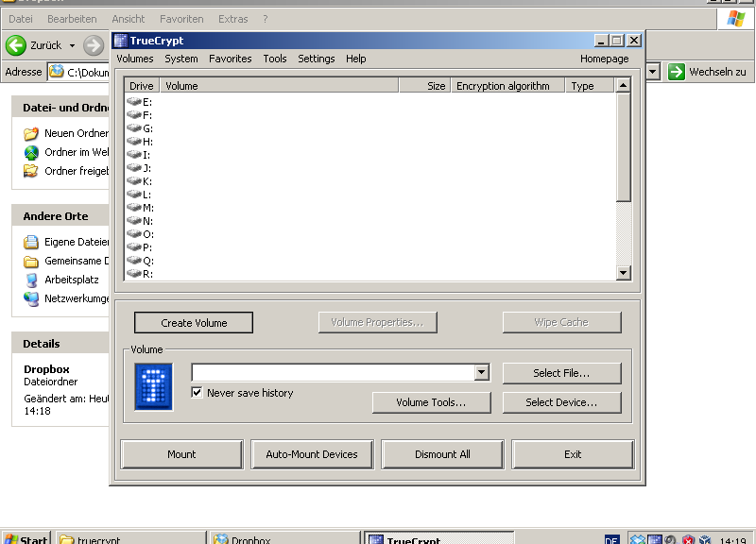Viewport: 756px width, 544px height.
Task: Select drive E: in TrueCrypt list
Action: 139,102
